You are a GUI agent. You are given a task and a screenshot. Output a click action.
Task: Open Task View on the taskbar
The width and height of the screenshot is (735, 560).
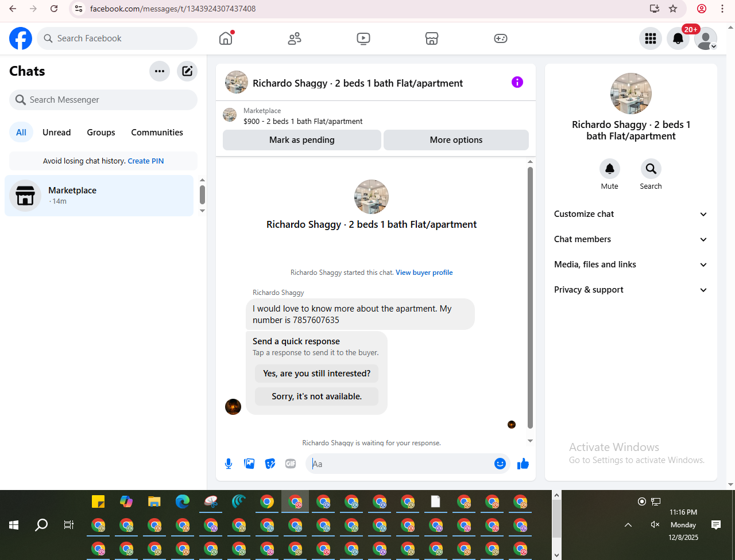tap(69, 525)
